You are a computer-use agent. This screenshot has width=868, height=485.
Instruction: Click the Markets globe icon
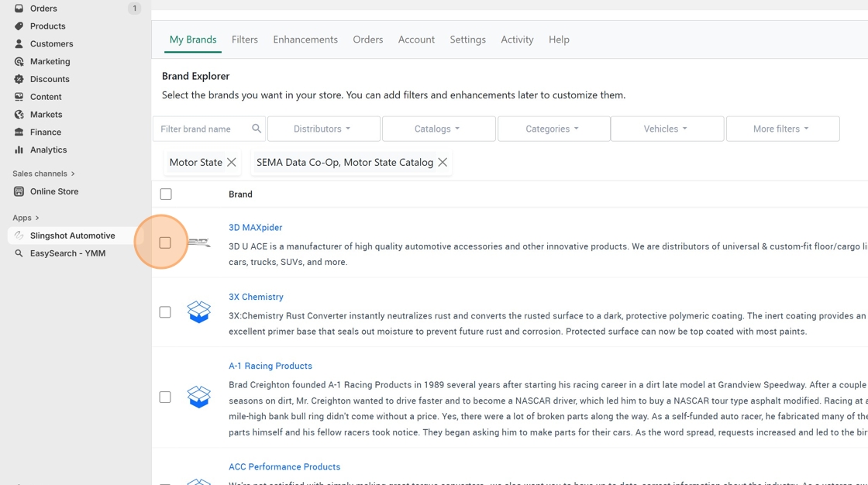(19, 115)
